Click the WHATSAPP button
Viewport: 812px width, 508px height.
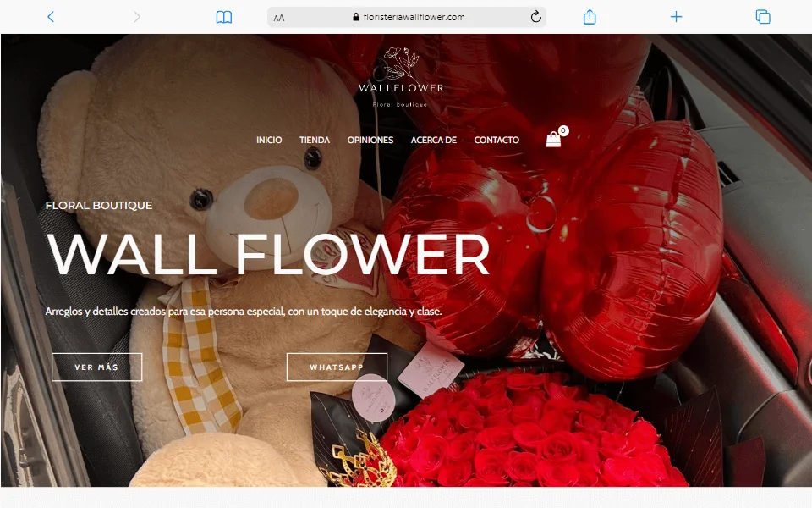click(337, 367)
